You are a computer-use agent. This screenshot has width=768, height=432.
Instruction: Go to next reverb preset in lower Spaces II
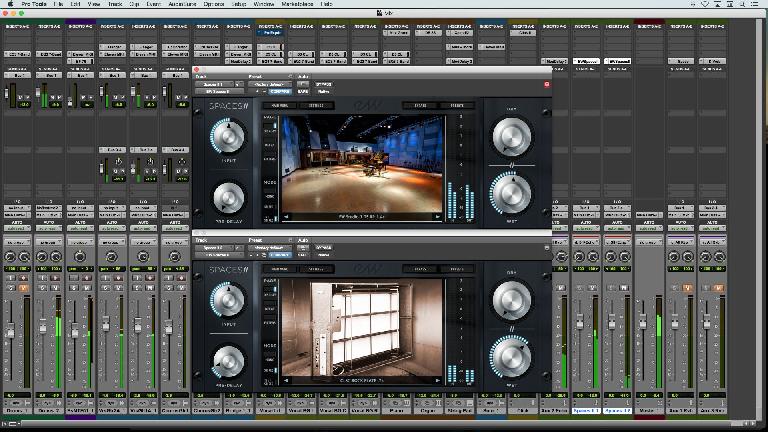click(437, 380)
